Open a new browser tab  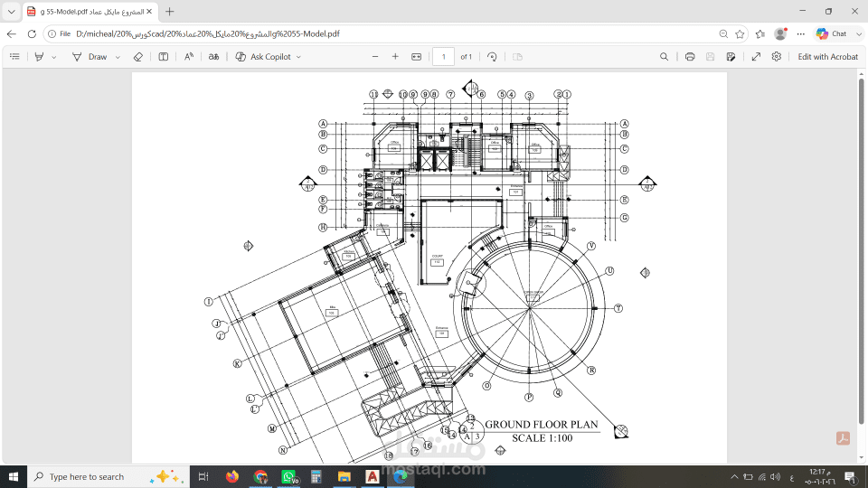(x=169, y=11)
